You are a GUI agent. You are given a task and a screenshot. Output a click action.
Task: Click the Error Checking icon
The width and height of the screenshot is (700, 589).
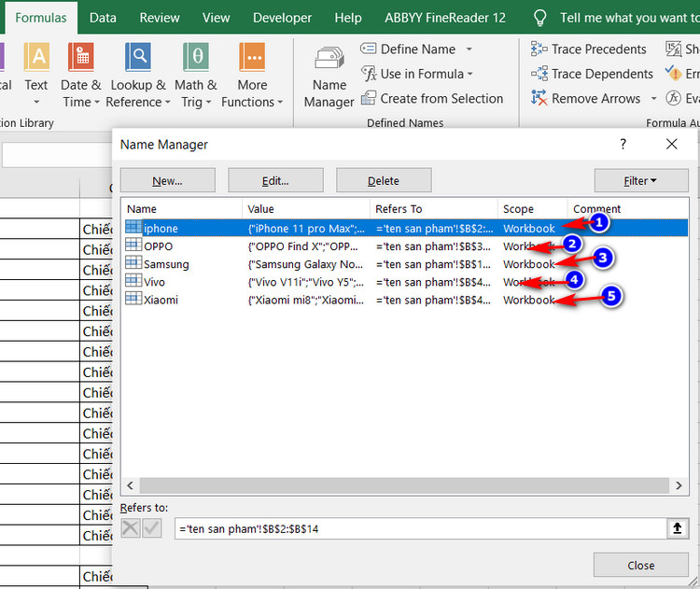pyautogui.click(x=673, y=72)
